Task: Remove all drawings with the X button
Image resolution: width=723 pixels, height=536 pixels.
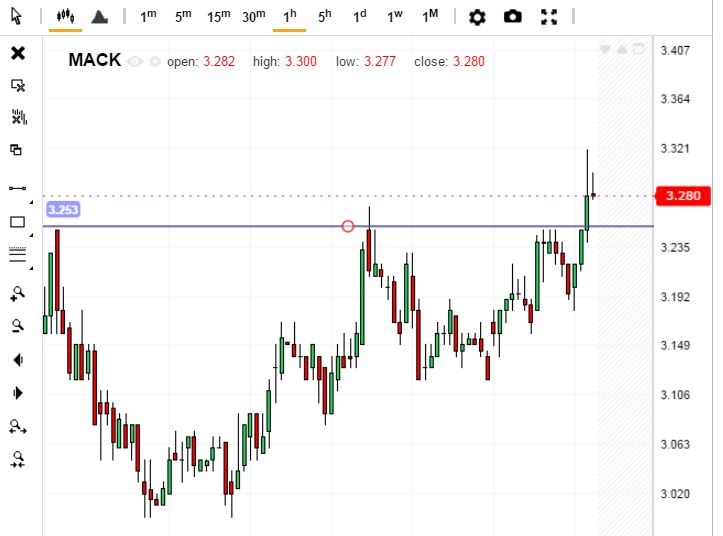Action: coord(17,53)
